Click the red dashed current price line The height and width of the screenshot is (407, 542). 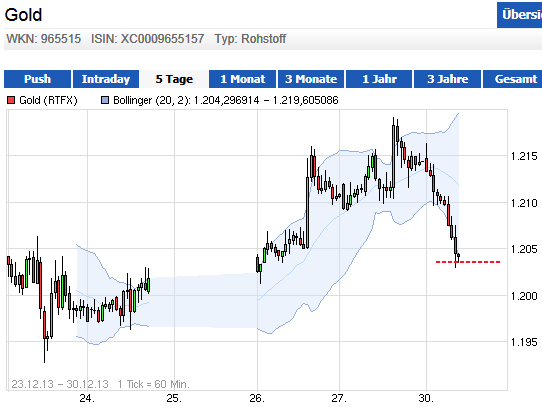pyautogui.click(x=468, y=262)
